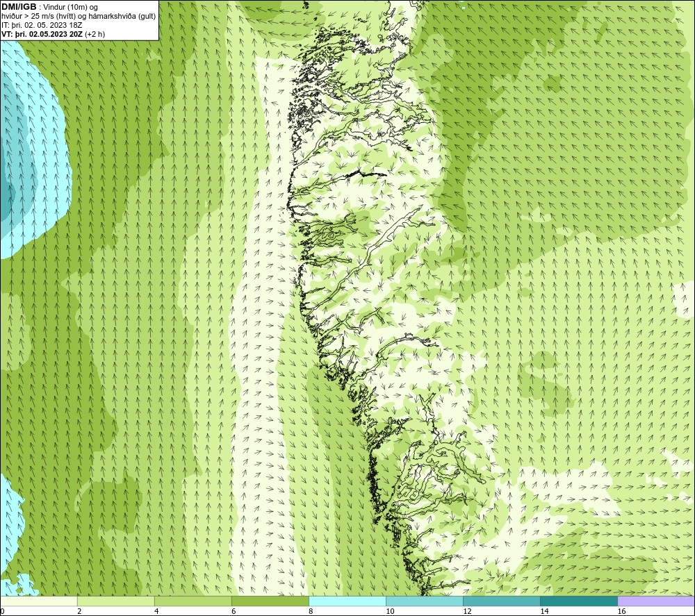
Task: Click the 0–2 m/s palest legend swatch
Action: (x=39, y=601)
